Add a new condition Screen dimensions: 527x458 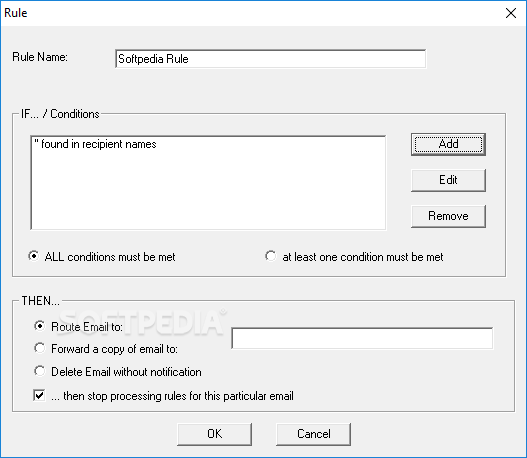tap(448, 144)
